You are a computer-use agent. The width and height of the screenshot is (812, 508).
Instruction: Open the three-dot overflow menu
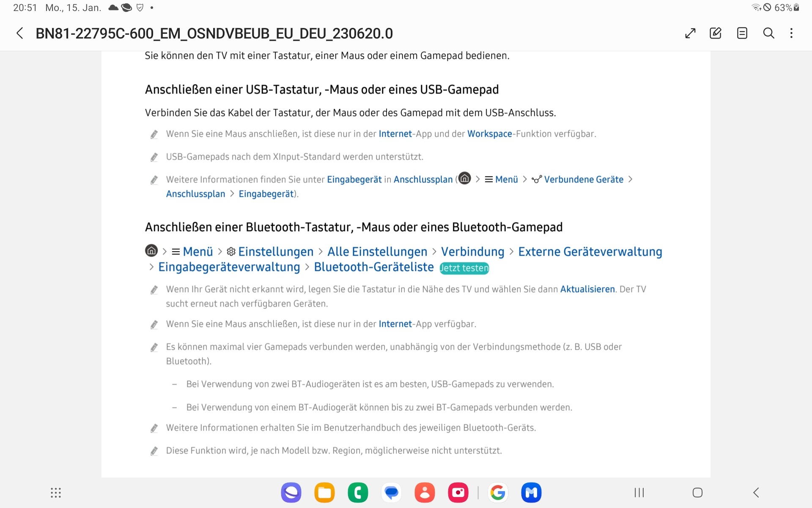pyautogui.click(x=791, y=33)
